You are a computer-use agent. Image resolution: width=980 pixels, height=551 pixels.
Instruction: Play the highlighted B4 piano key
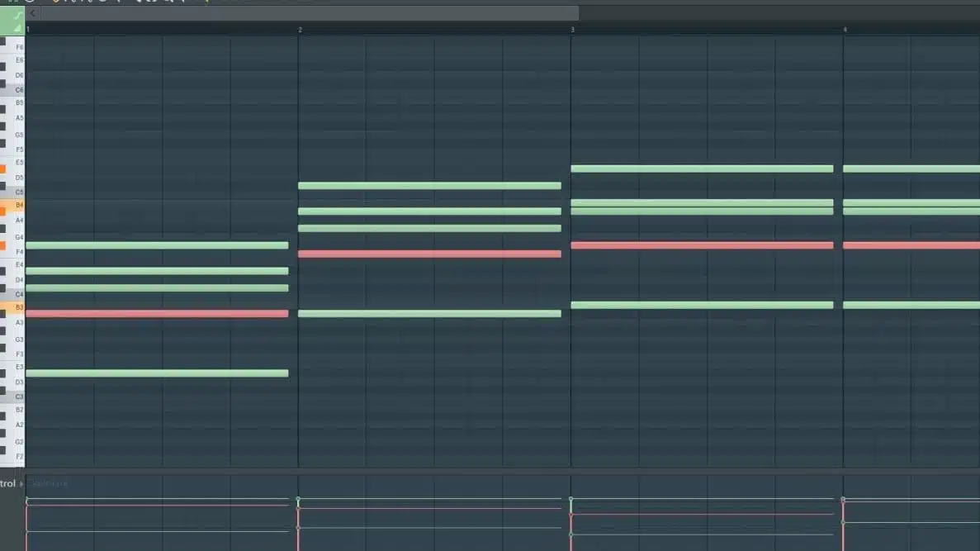pyautogui.click(x=12, y=205)
